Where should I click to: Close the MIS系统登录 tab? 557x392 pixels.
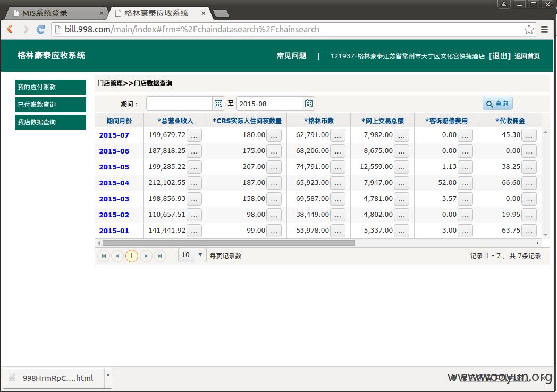[101, 13]
